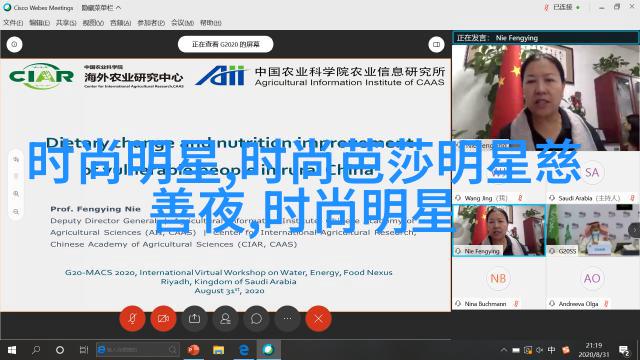
Task: Toggle the side-by-side layout icon
Action: pyautogui.click(x=436, y=44)
